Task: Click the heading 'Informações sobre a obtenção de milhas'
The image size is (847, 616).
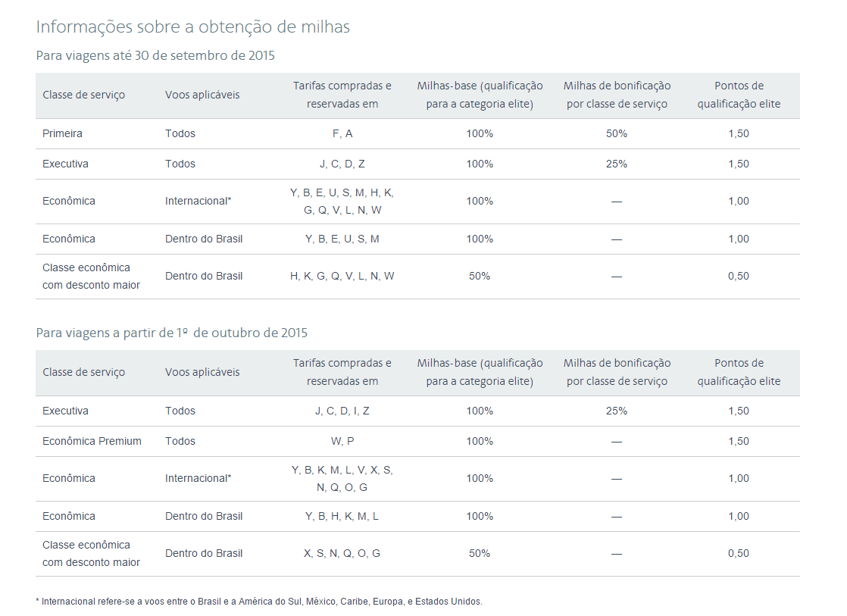Action: tap(192, 27)
